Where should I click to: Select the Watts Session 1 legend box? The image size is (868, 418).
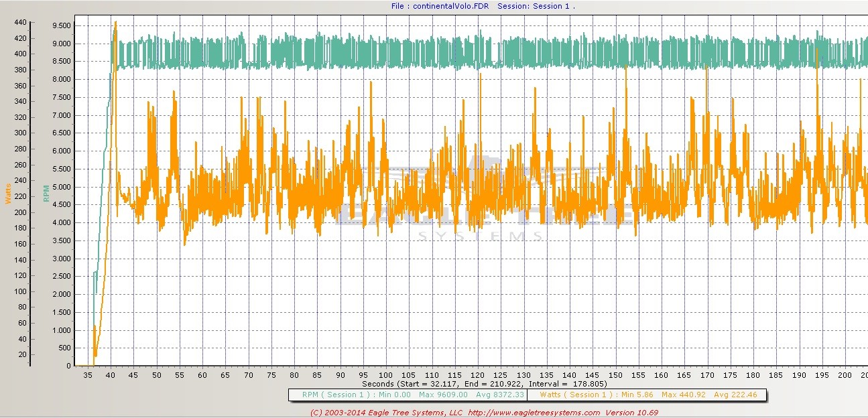[x=641, y=395]
